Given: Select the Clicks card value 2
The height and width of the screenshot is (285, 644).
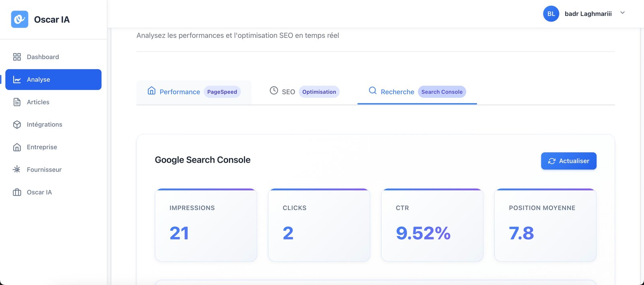Looking at the screenshot, I should pyautogui.click(x=288, y=233).
